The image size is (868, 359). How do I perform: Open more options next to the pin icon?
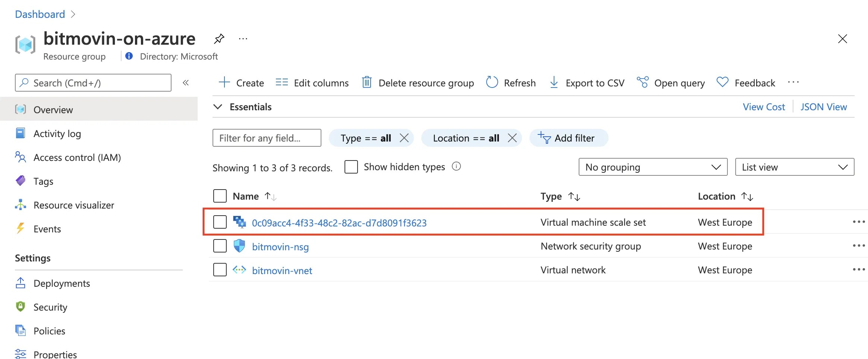tap(243, 39)
